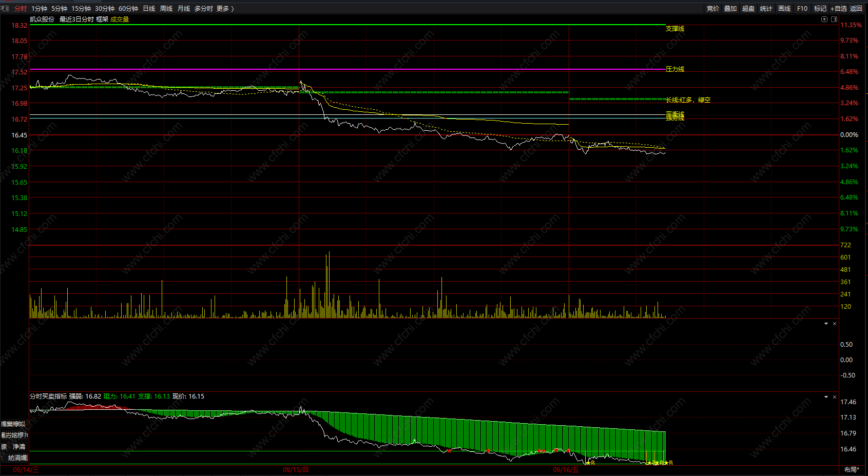Open the middle indicator panel dropdown arrow
This screenshot has height=476, width=868.
coord(826,324)
